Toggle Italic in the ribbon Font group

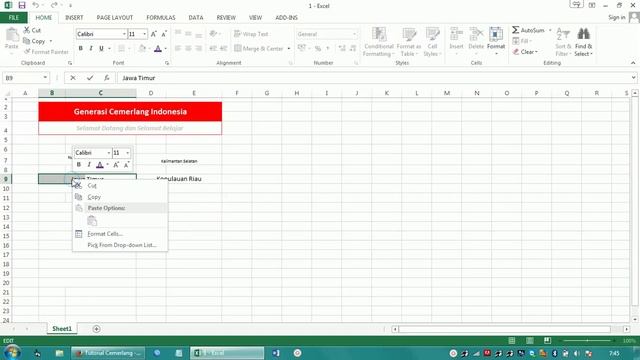click(91, 48)
